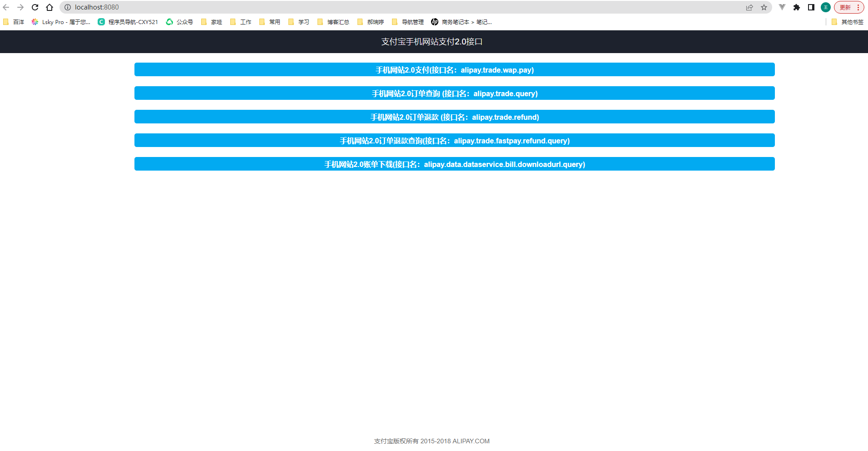Open the 博客汇总 bookmark folder
Screen dimensions: 868x451
[x=333, y=22]
